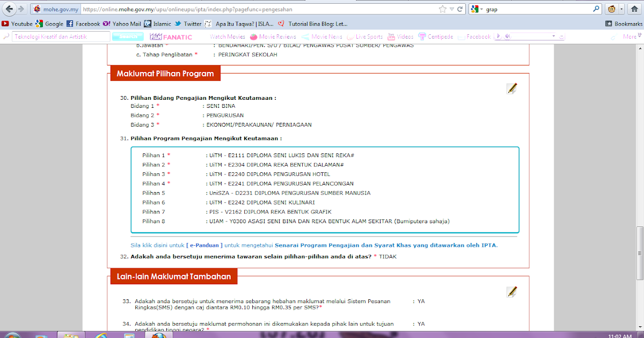Reload the page with the refresh icon
This screenshot has height=338, width=644.
pos(460,9)
